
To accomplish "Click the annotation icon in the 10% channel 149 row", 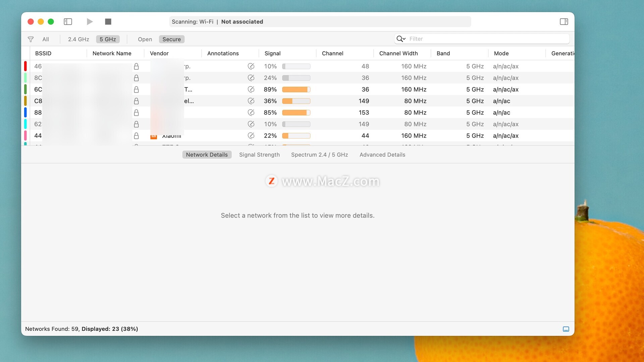I will click(x=251, y=124).
